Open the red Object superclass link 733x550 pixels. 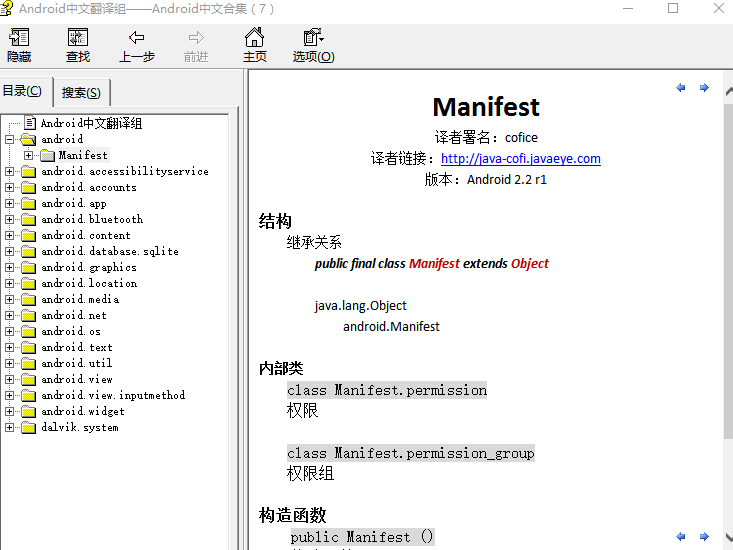[529, 264]
